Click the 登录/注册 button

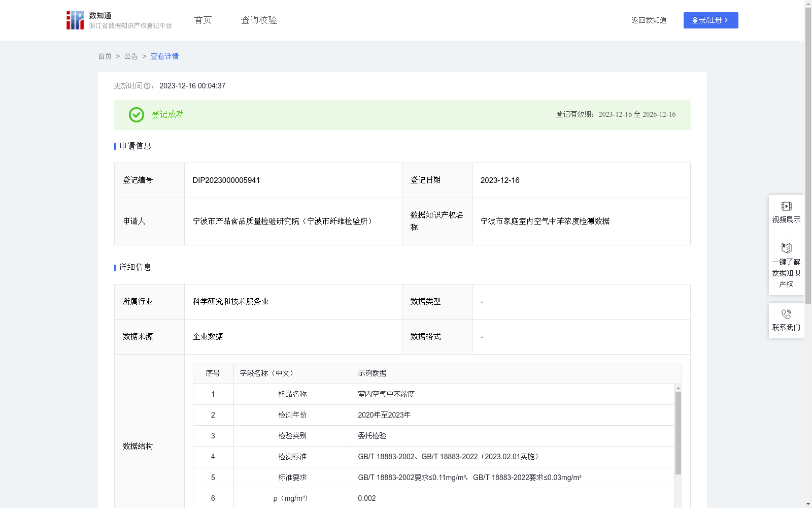[710, 20]
